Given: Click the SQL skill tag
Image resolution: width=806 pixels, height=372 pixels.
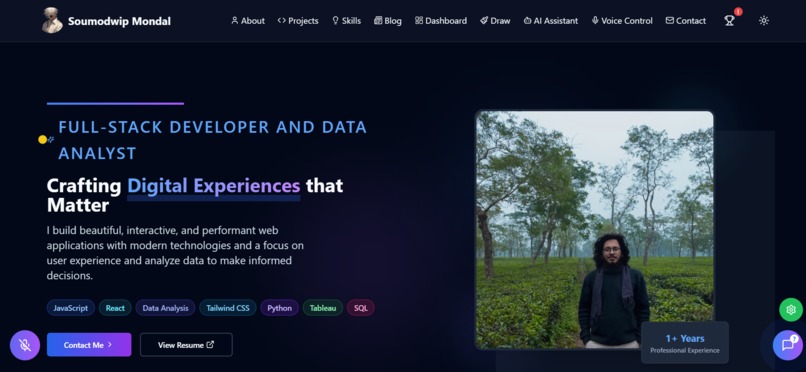Looking at the screenshot, I should (361, 308).
